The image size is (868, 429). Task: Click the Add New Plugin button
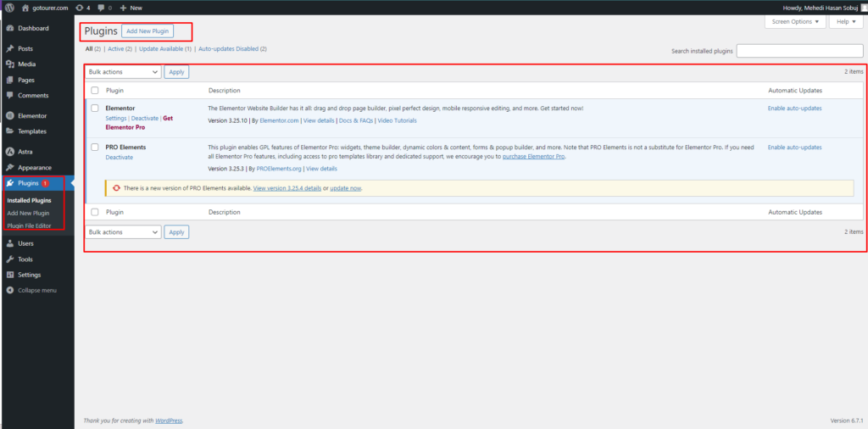tap(147, 31)
